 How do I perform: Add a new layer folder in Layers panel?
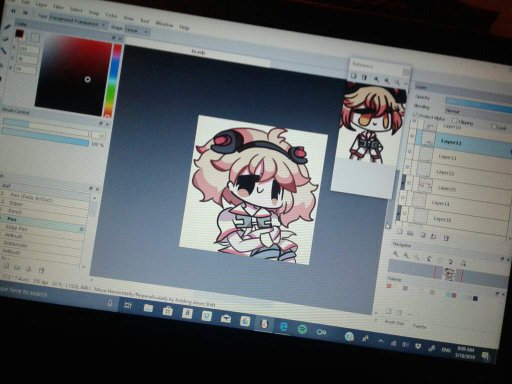[x=410, y=234]
